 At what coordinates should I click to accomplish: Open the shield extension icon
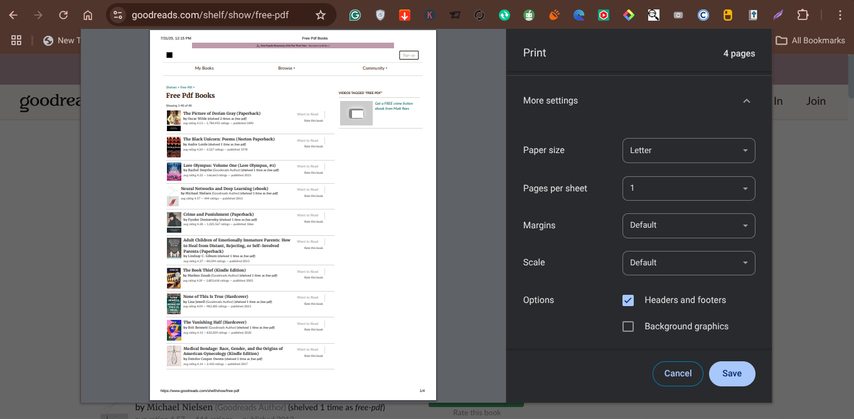point(380,15)
